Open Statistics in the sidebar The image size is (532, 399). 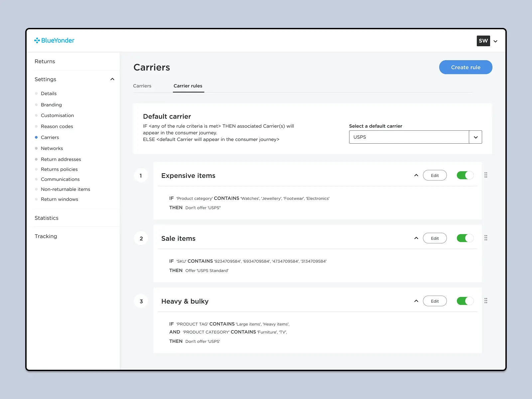tap(47, 218)
